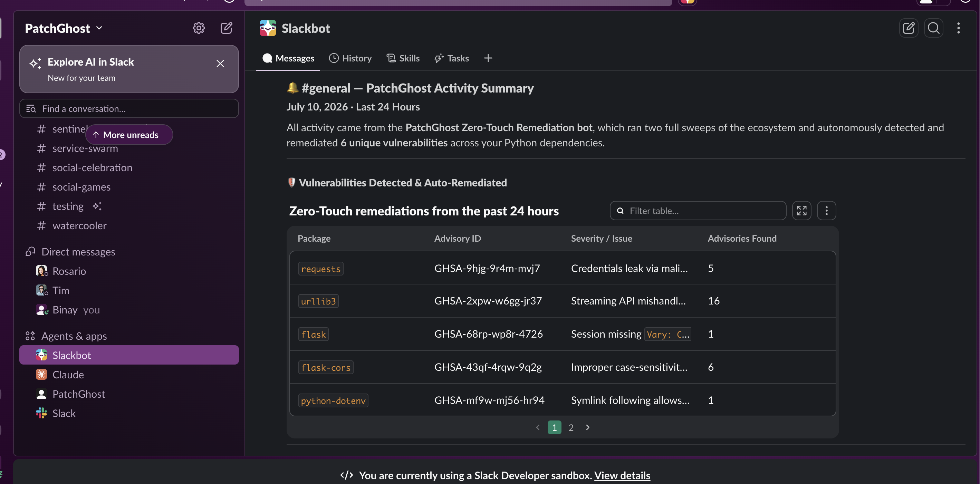Go to page 2 of the table
Image resolution: width=980 pixels, height=484 pixels.
(x=571, y=427)
